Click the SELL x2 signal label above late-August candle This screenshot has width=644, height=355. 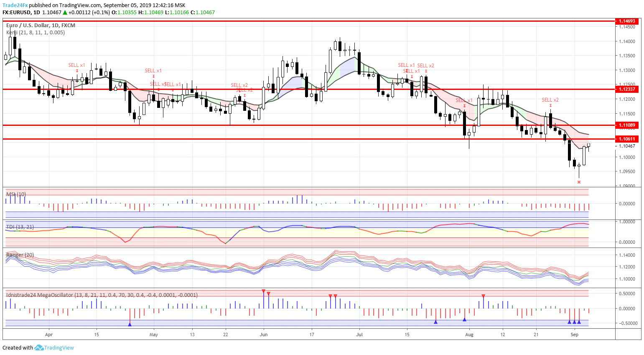[x=550, y=100]
